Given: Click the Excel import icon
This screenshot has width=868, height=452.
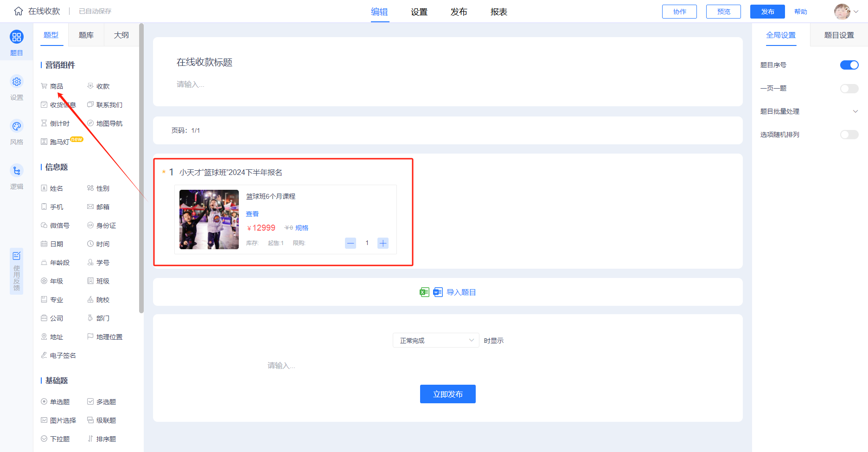Looking at the screenshot, I should [x=424, y=292].
